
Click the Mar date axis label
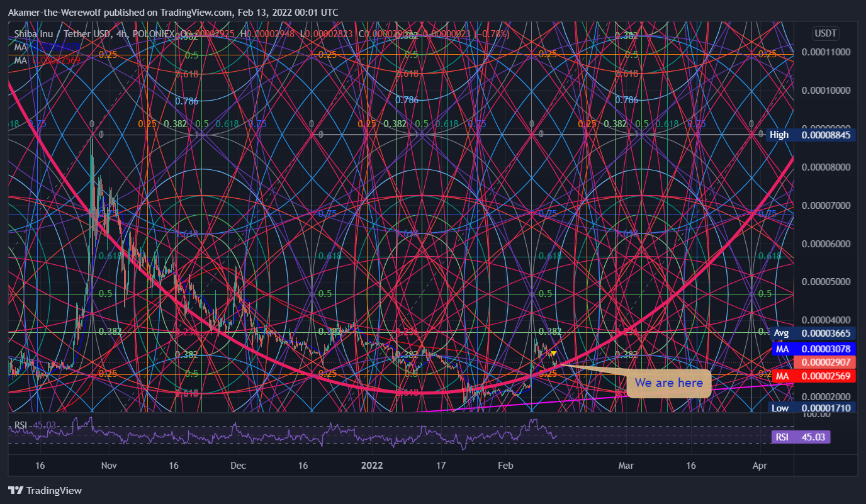[626, 466]
